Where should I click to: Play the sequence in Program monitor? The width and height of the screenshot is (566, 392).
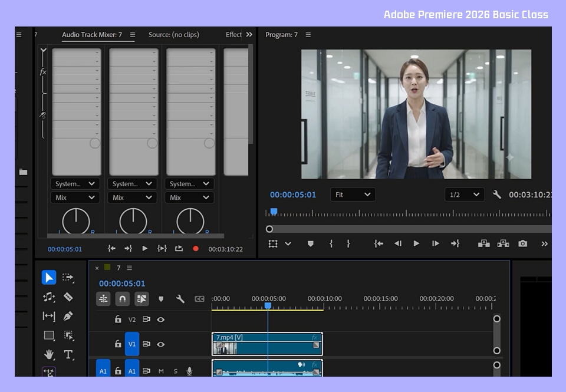click(416, 243)
